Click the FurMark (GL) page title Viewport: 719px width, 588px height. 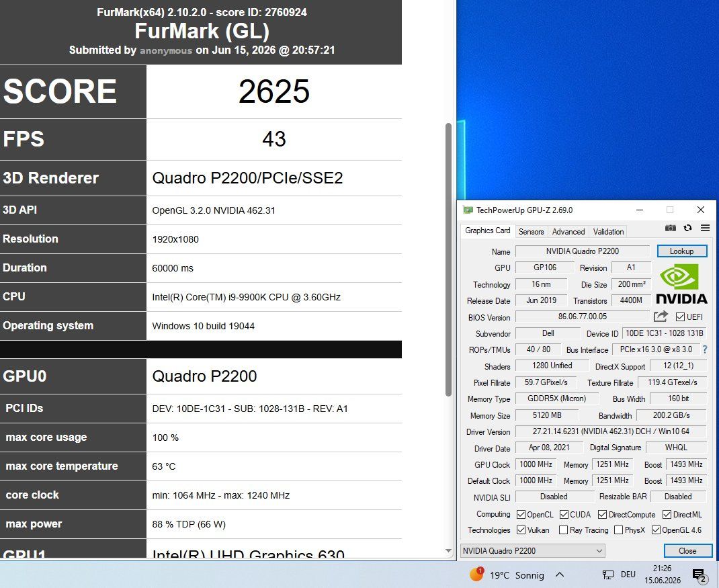pyautogui.click(x=202, y=31)
